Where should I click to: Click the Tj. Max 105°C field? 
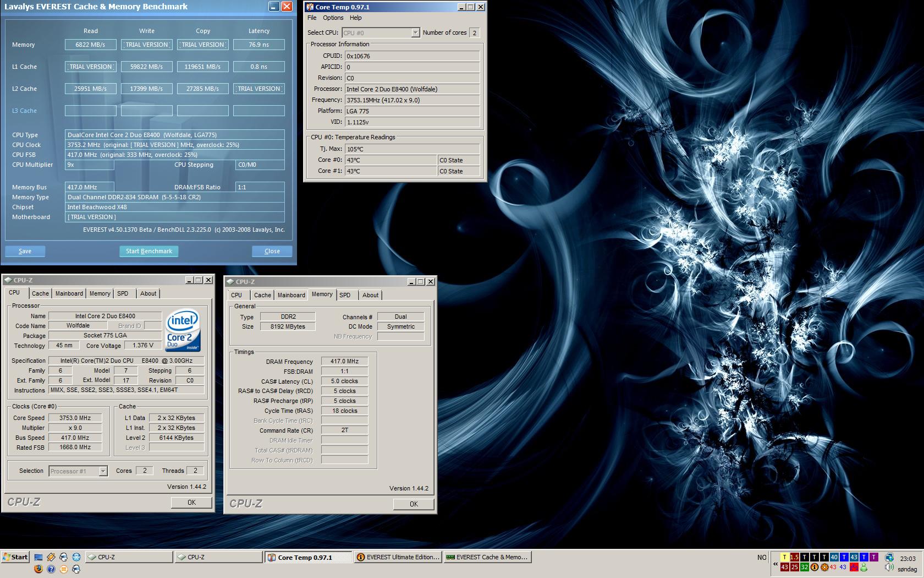coord(413,149)
